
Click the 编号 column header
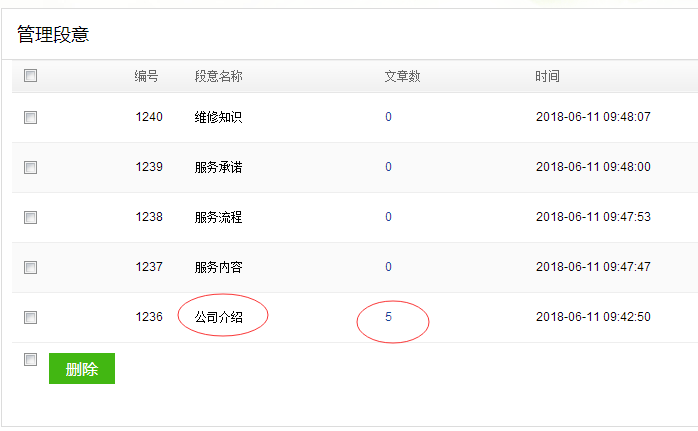click(x=146, y=76)
